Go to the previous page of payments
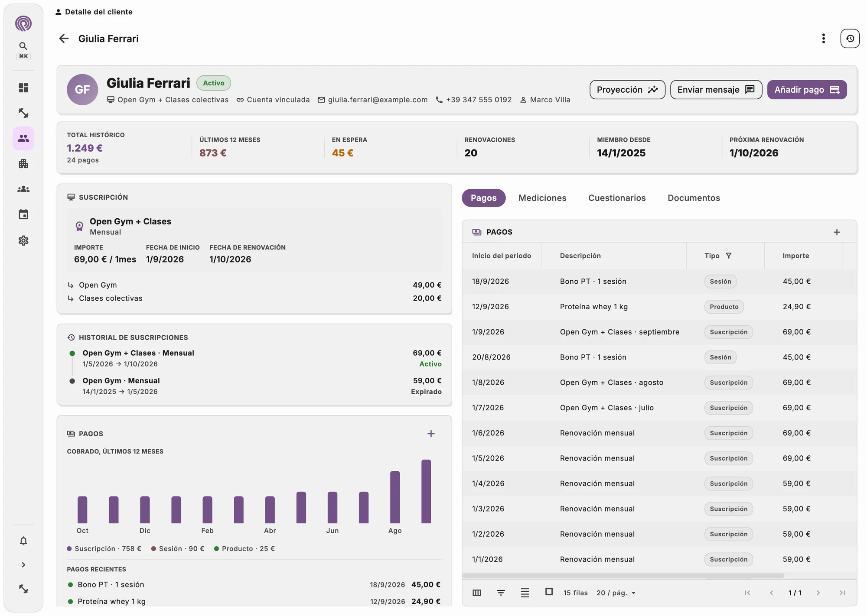This screenshot has width=867, height=616. point(771,593)
